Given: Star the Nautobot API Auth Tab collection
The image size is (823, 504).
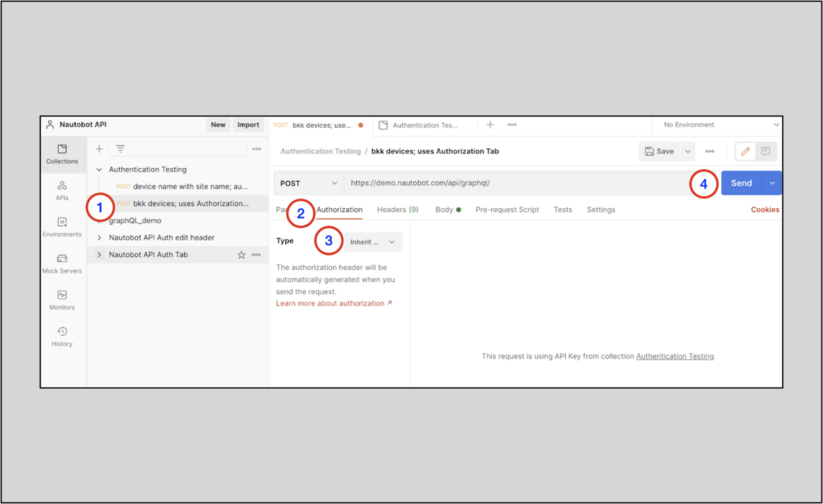Looking at the screenshot, I should [x=241, y=255].
